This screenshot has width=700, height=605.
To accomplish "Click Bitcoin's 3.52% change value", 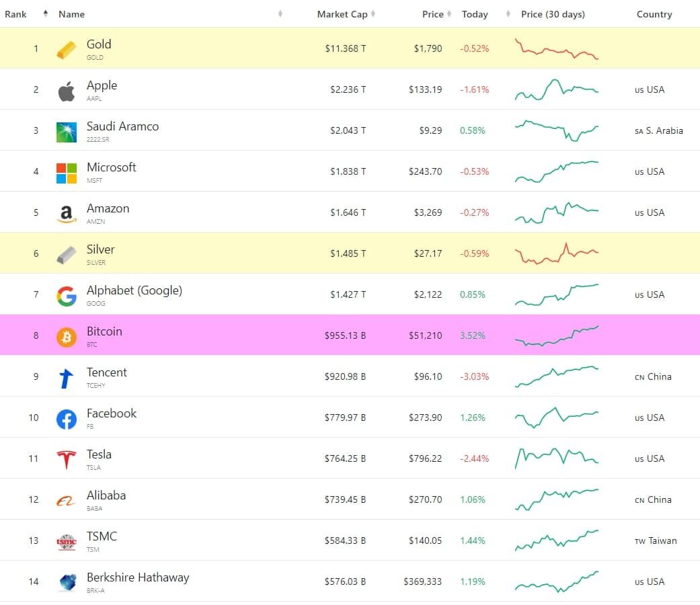I will click(x=472, y=335).
